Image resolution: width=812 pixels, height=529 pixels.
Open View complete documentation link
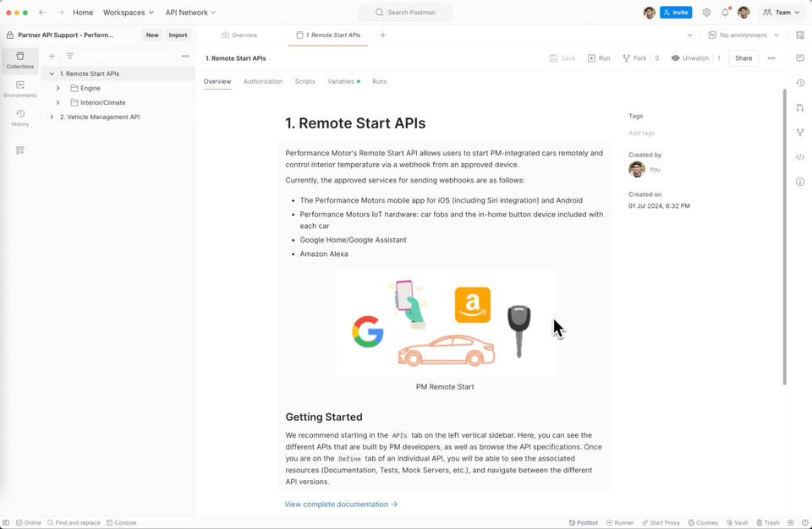341,504
